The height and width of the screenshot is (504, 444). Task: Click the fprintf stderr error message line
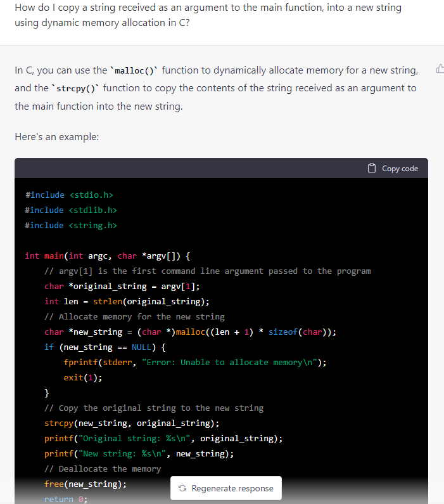(x=195, y=363)
